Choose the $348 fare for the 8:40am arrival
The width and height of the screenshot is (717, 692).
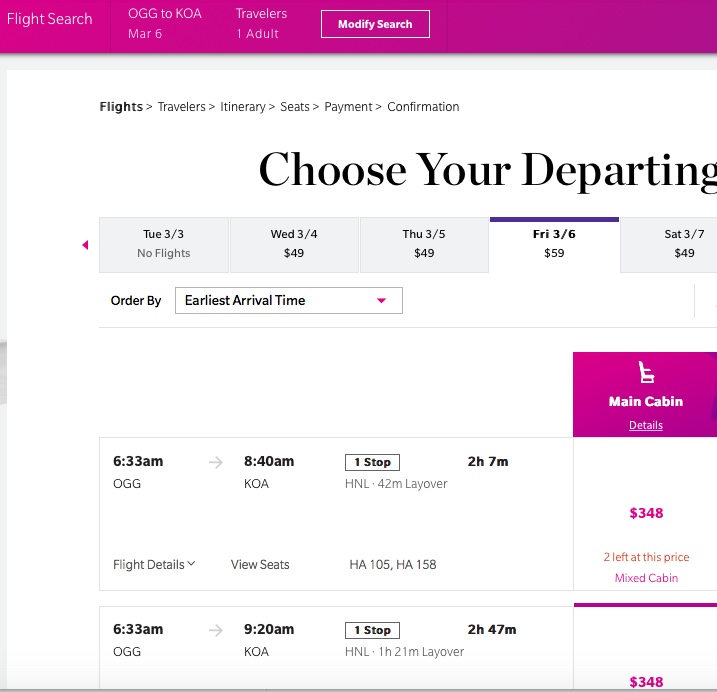coord(646,513)
